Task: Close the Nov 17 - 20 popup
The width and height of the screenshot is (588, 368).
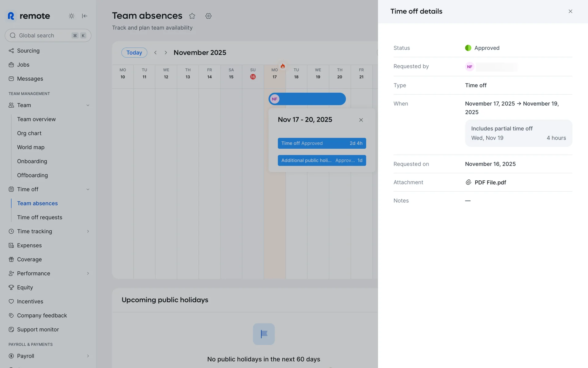Action: (361, 120)
